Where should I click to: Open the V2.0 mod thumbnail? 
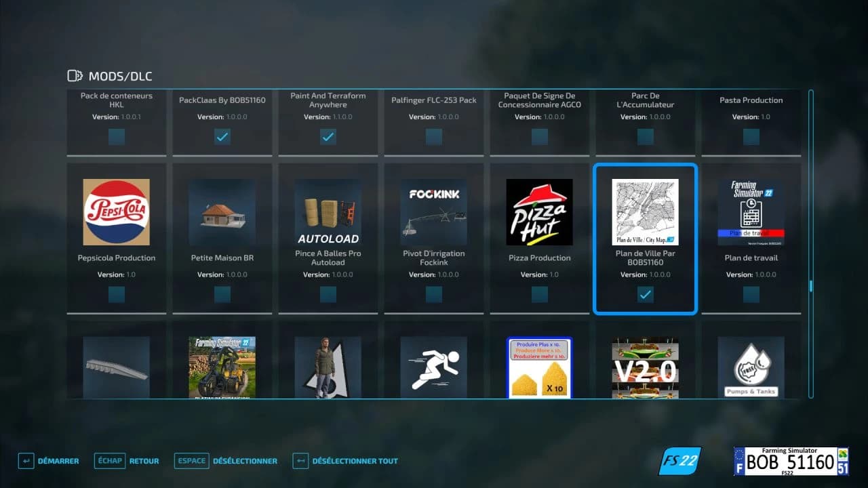tap(645, 367)
